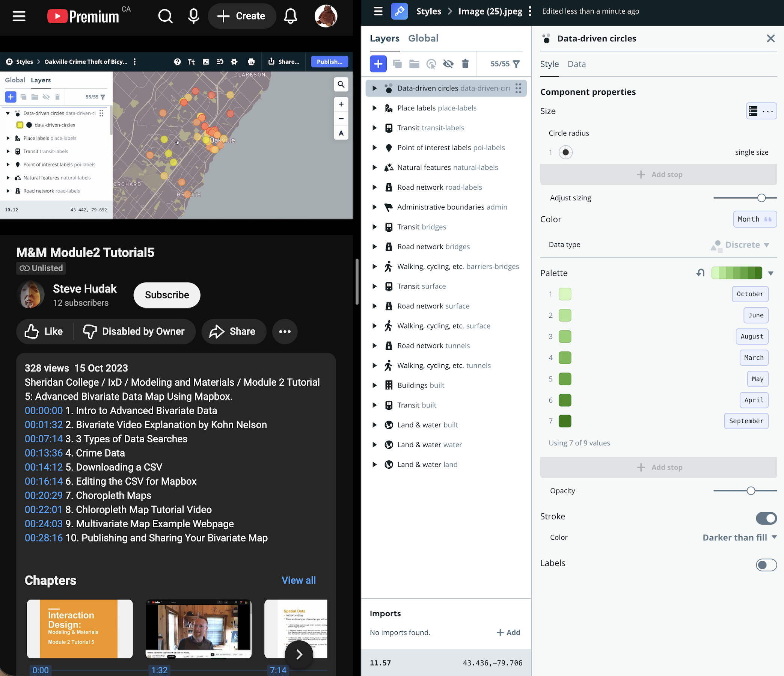Click the View all chapters link
784x676 pixels.
(299, 580)
